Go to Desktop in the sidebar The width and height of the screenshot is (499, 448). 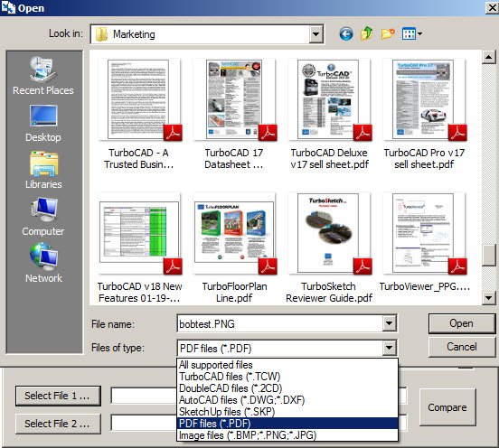pyautogui.click(x=43, y=124)
